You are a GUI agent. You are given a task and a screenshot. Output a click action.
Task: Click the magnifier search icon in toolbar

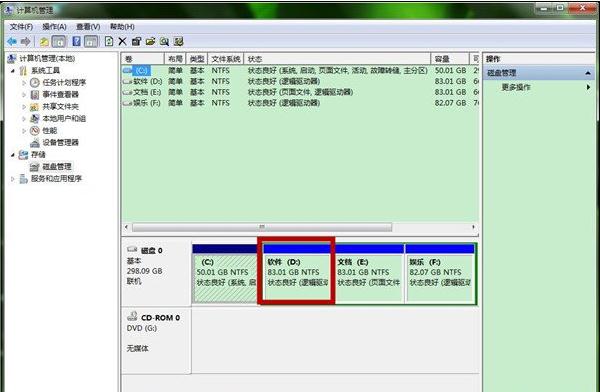[x=165, y=41]
